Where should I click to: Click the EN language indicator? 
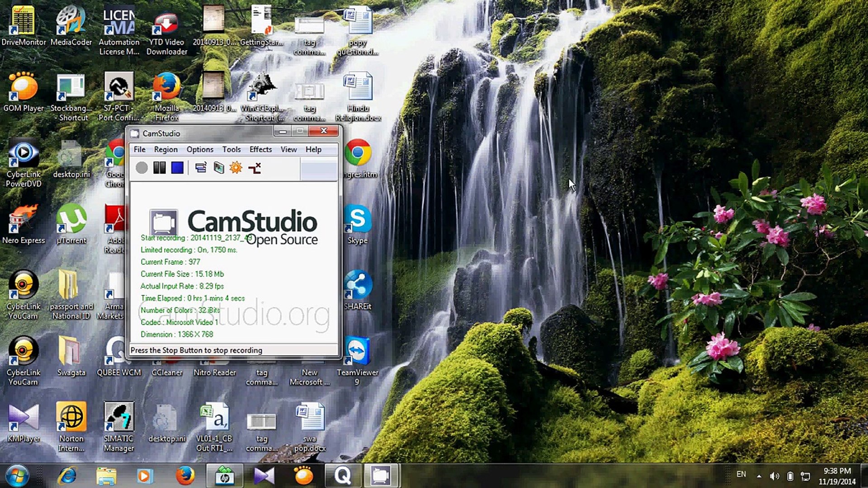click(x=741, y=474)
